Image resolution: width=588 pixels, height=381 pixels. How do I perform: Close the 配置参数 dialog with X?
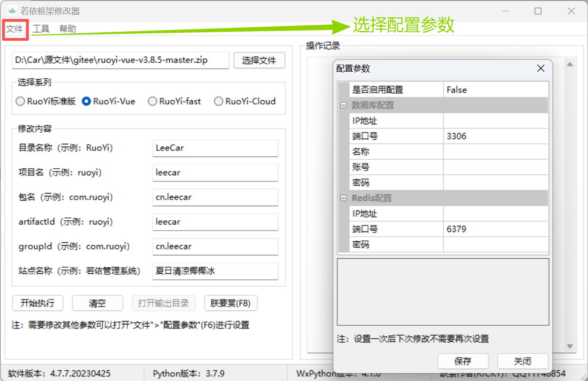pos(541,68)
